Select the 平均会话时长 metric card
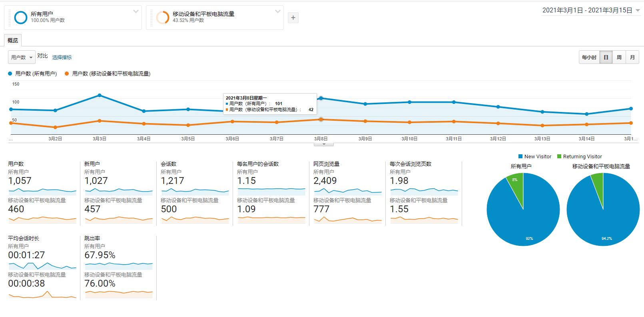 pyautogui.click(x=42, y=267)
